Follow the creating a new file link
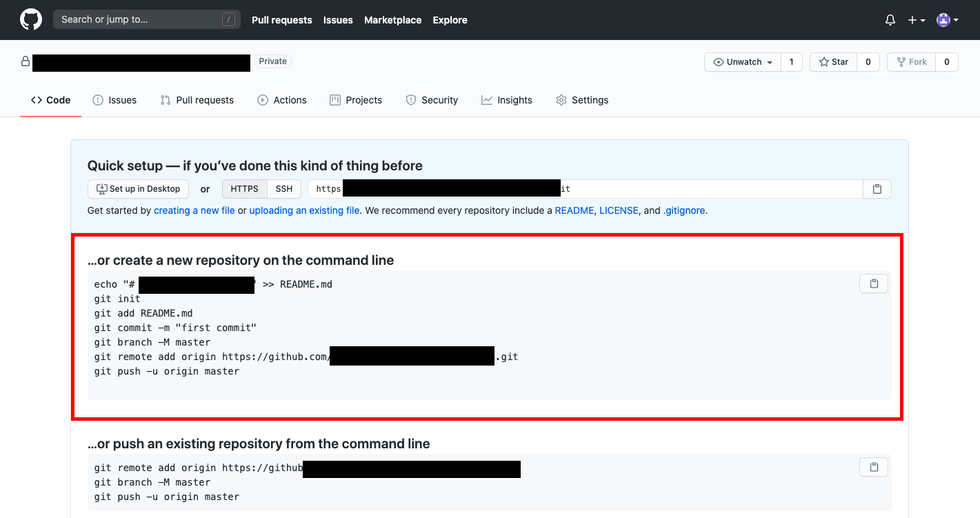 (x=194, y=210)
